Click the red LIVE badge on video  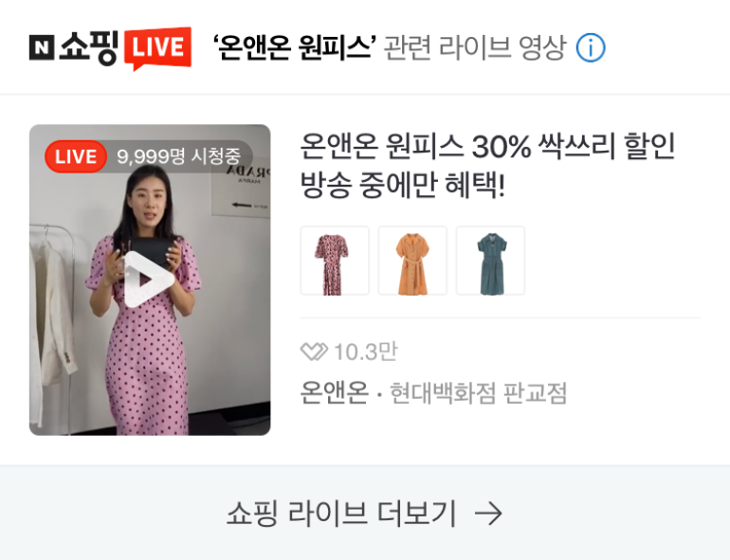[x=76, y=156]
